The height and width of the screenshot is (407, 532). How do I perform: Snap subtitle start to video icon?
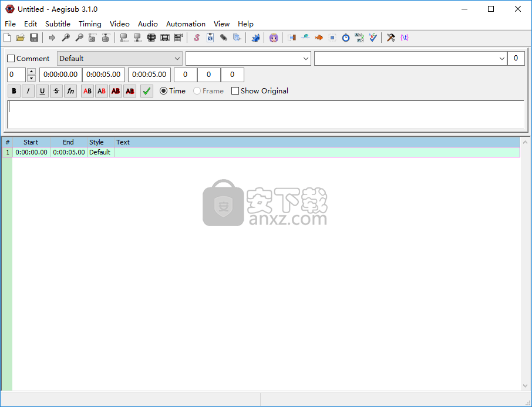(x=92, y=38)
